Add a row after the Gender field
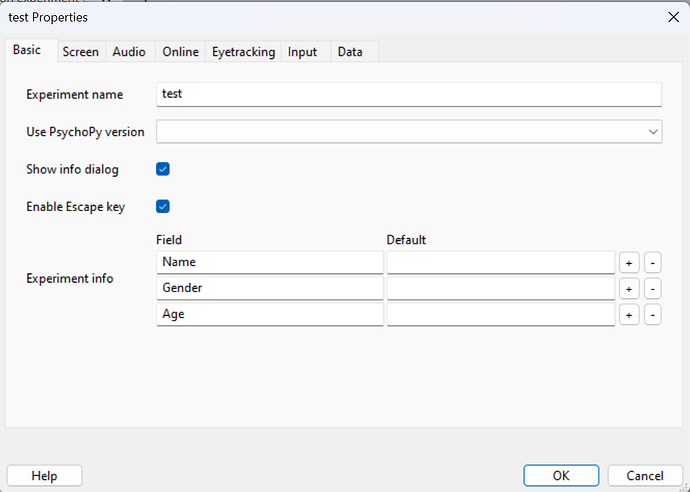The image size is (690, 492). (629, 289)
